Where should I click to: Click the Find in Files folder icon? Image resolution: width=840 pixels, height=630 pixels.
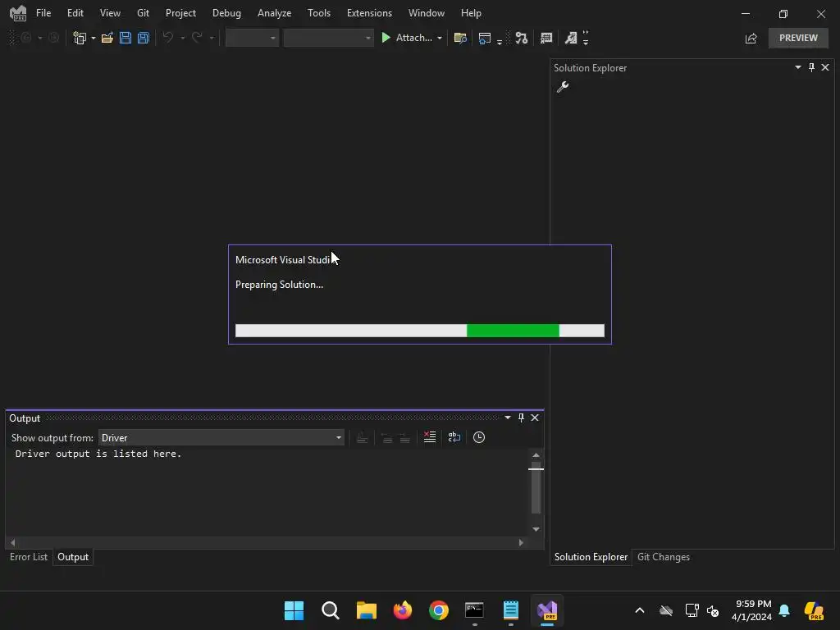coord(460,38)
